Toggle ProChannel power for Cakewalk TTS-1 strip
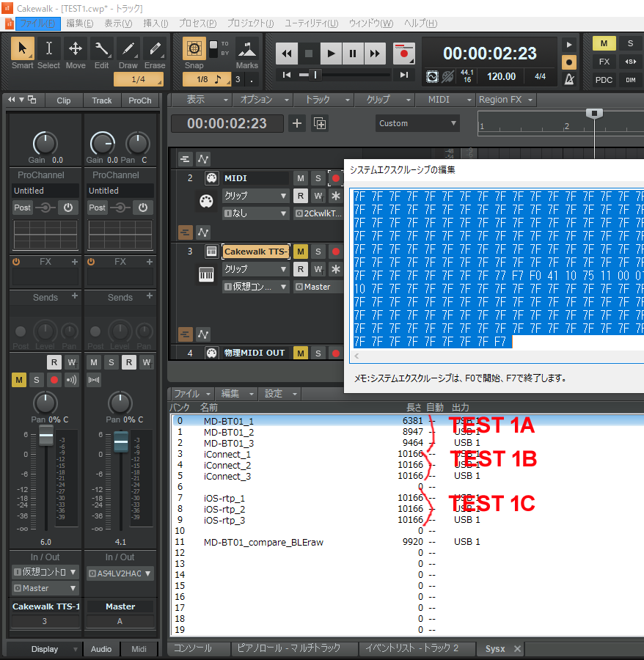Image resolution: width=644 pixels, height=660 pixels. (x=68, y=208)
